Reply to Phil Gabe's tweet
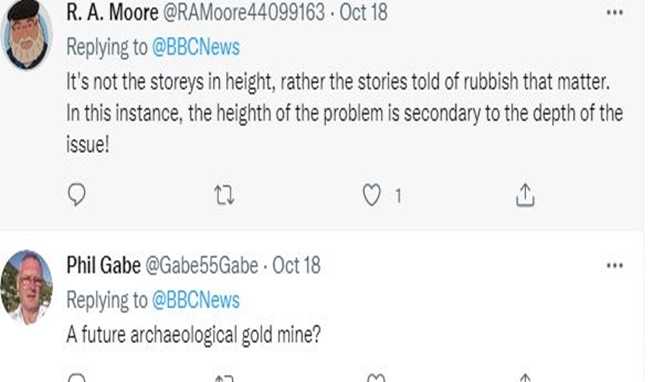 tap(77, 378)
